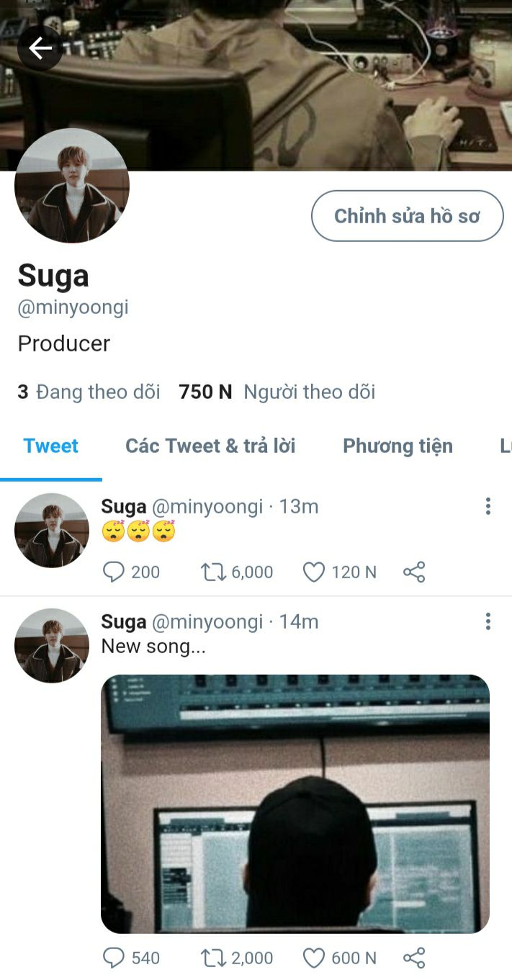Tap the back arrow icon
The height and width of the screenshot is (980, 512).
tap(40, 48)
